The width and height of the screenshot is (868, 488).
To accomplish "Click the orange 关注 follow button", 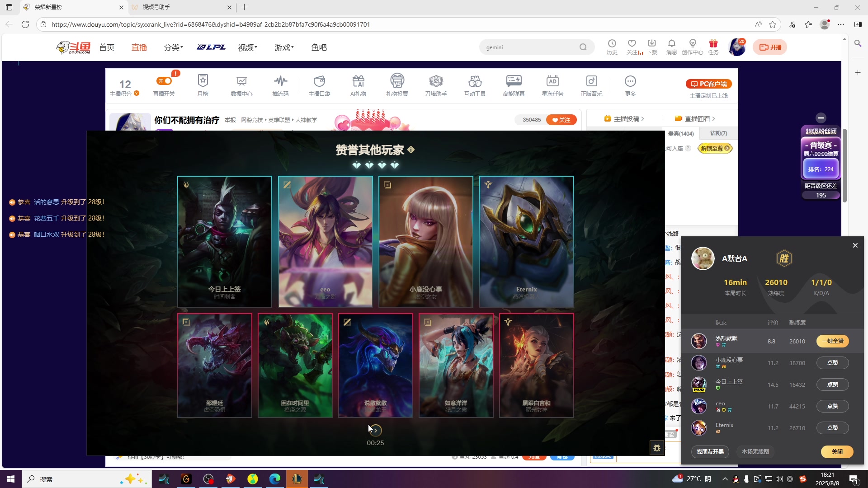I will click(x=561, y=120).
